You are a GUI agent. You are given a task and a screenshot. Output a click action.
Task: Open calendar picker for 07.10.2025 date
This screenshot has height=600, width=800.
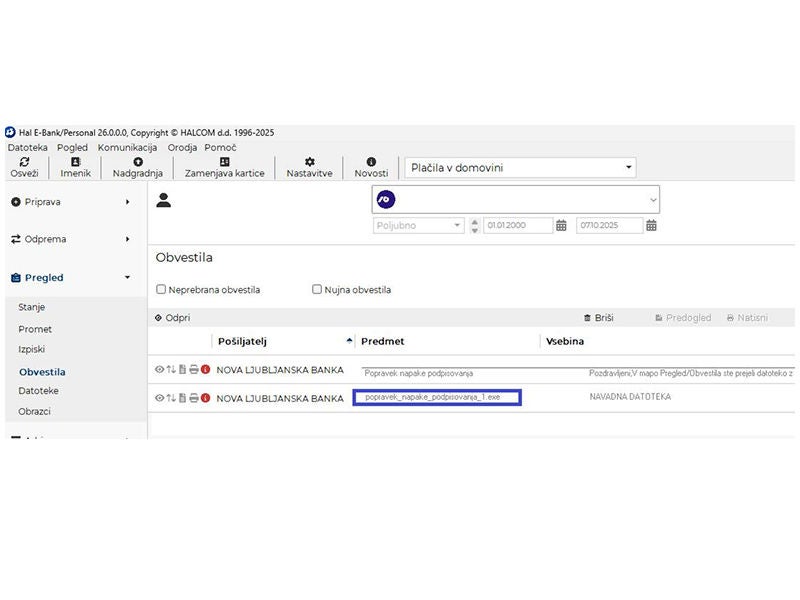651,226
